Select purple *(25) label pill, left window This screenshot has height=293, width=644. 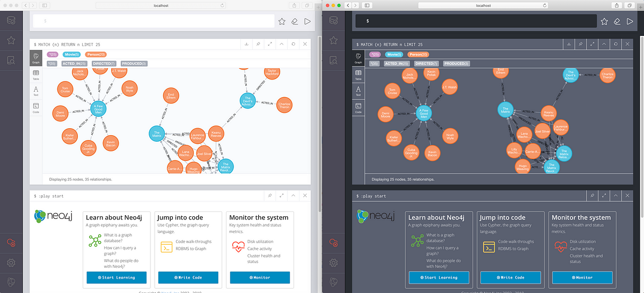pyautogui.click(x=53, y=54)
